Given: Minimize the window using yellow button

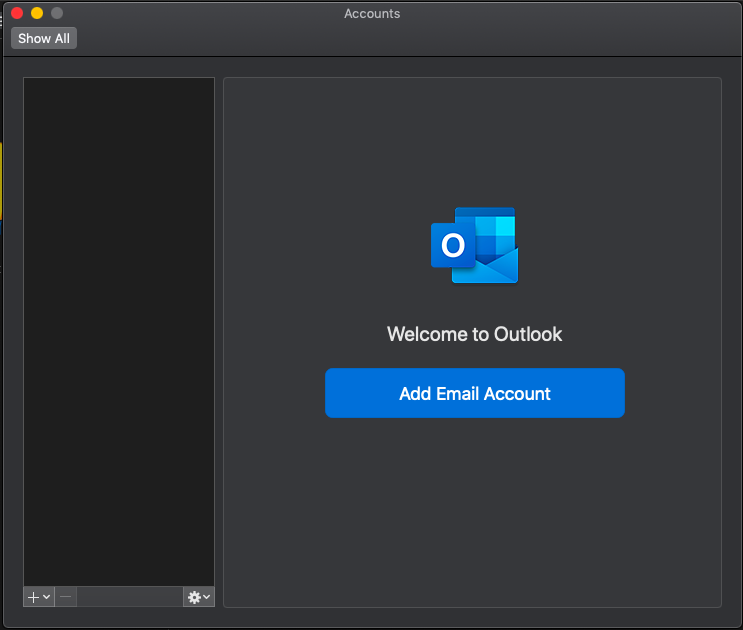Looking at the screenshot, I should [37, 13].
